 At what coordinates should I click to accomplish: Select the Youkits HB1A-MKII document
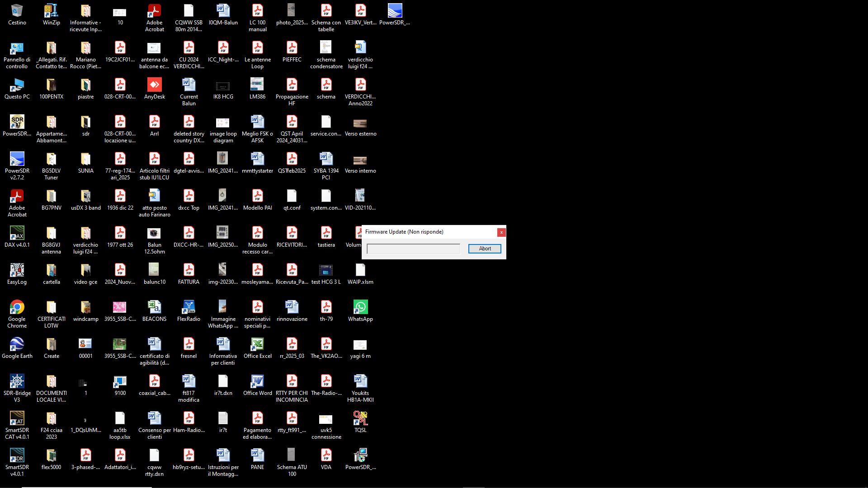(360, 389)
